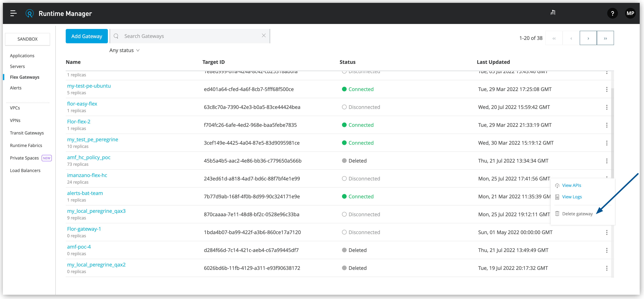The height and width of the screenshot is (299, 644).
Task: Open the Flor-flex-2 gateway link
Action: coord(79,122)
